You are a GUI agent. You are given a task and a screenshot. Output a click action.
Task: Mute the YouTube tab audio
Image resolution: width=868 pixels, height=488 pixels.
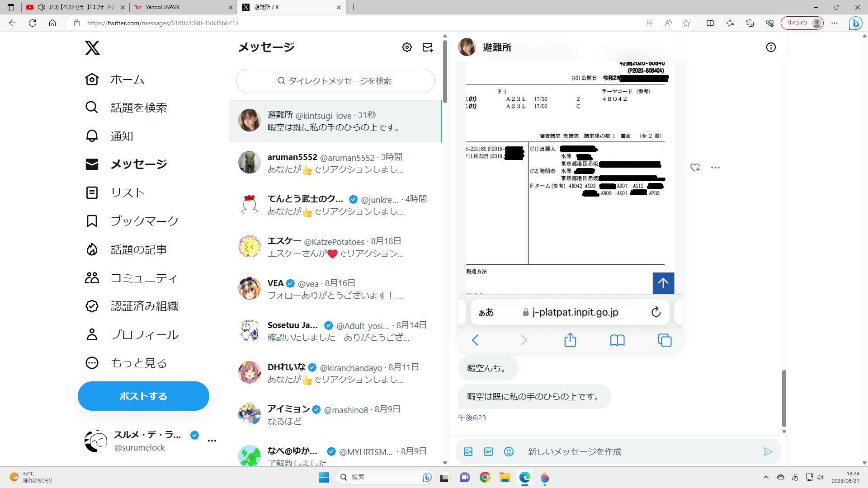42,7
